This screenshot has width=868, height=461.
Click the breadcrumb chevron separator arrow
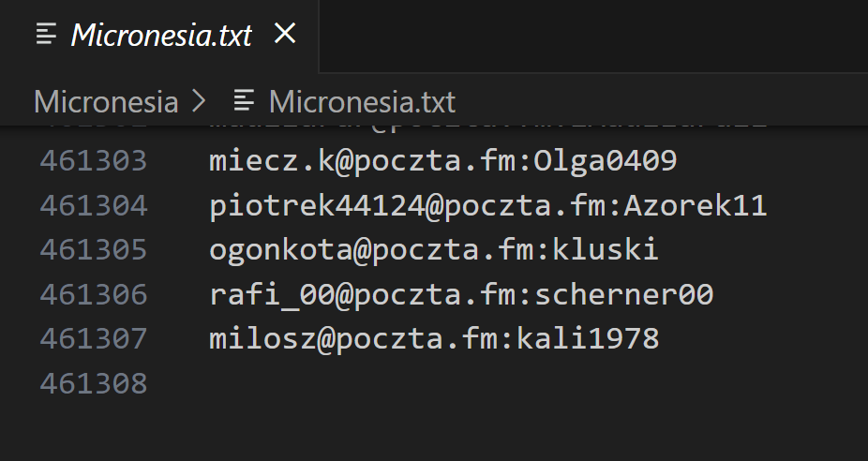pyautogui.click(x=200, y=100)
